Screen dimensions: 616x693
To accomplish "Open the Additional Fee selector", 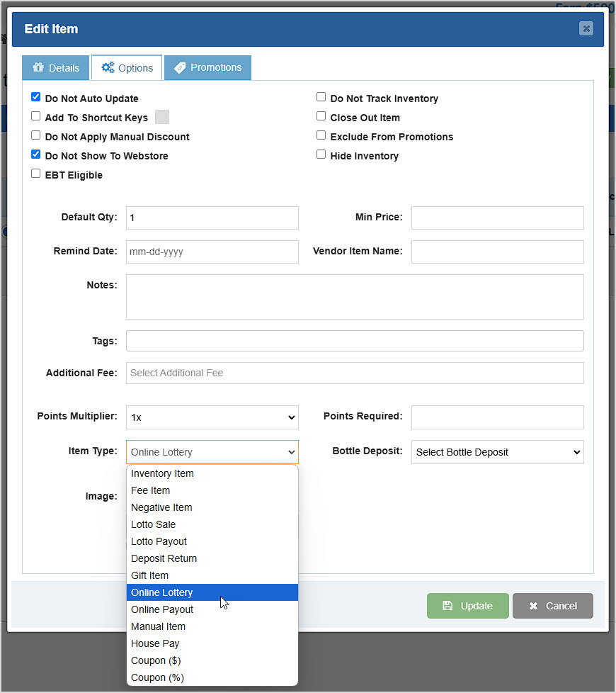I will pyautogui.click(x=354, y=373).
